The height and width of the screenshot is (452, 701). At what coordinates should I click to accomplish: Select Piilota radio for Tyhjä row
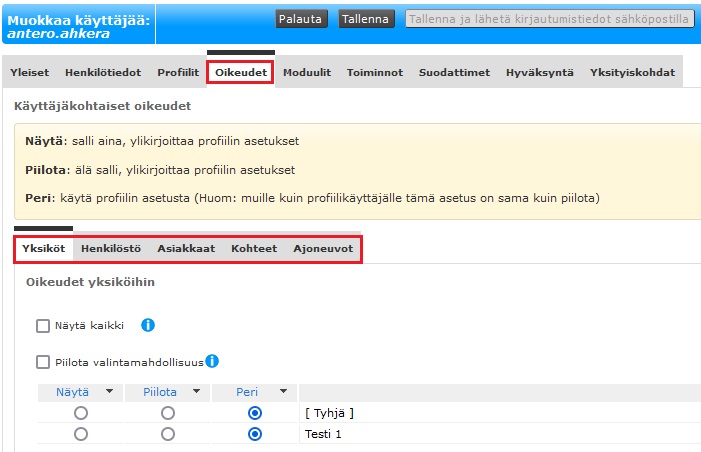167,413
